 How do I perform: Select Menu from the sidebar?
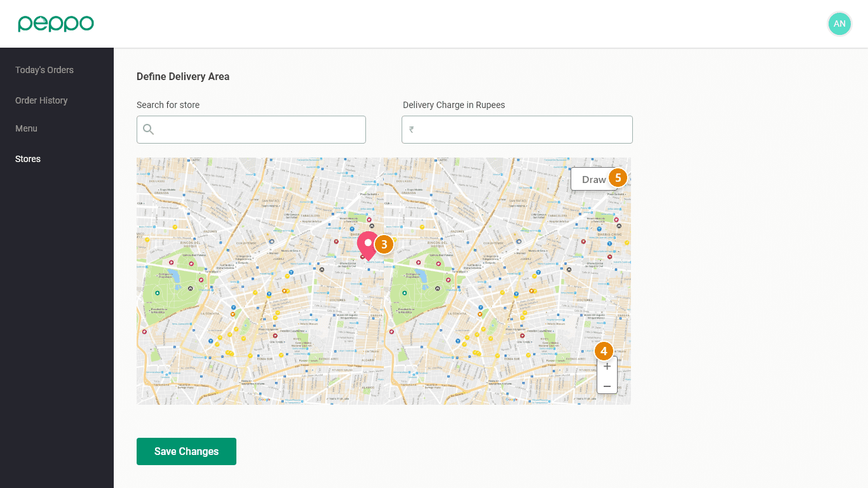point(26,128)
